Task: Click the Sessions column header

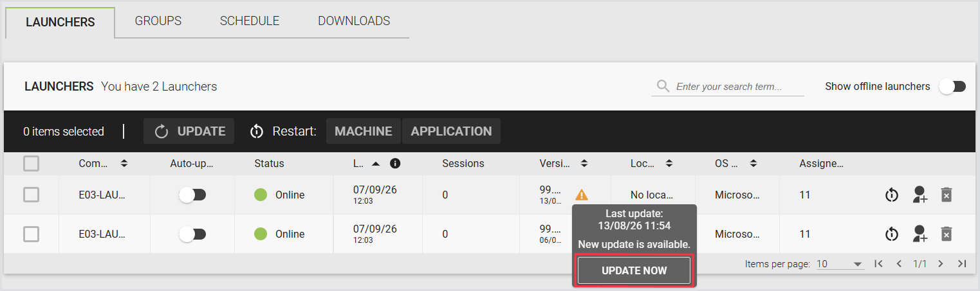Action: [463, 163]
